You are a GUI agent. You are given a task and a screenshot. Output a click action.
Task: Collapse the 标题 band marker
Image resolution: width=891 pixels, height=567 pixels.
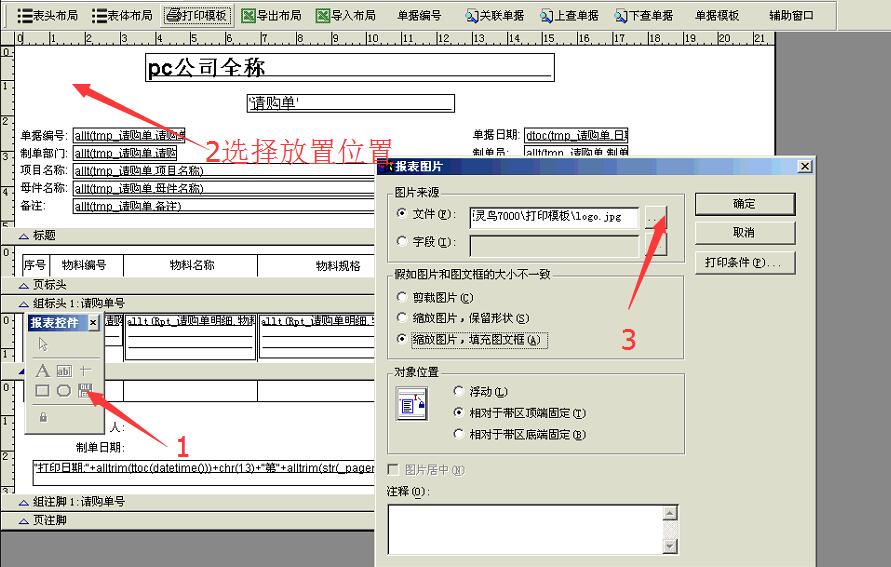point(25,236)
